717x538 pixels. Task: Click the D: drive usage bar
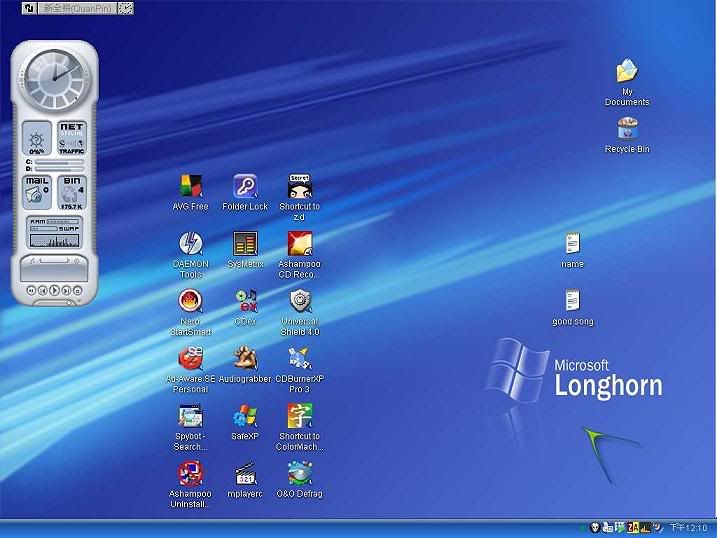click(x=59, y=169)
